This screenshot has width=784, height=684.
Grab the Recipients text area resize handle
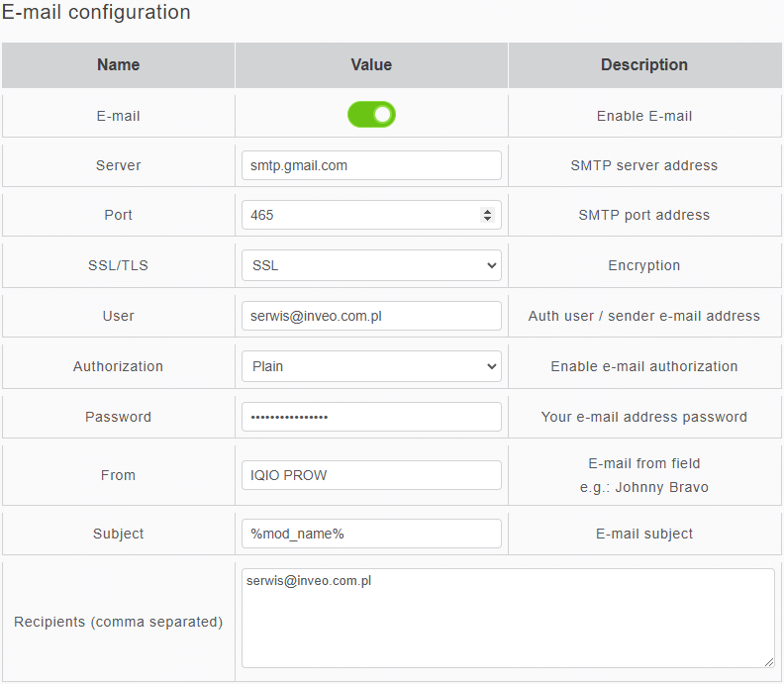[x=768, y=661]
